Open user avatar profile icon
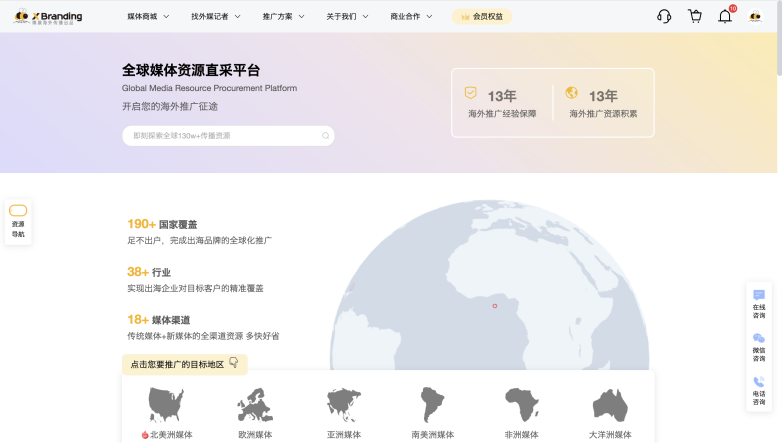Screen dimensions: 782x443 tap(755, 16)
